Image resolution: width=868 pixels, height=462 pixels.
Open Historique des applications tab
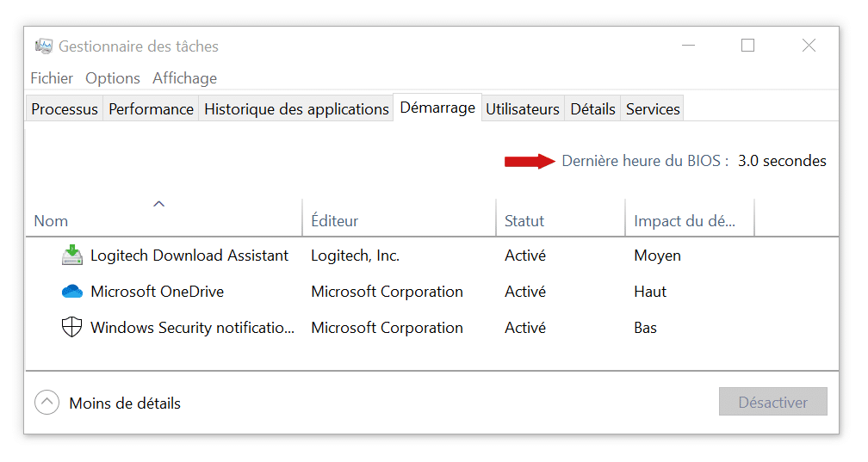click(x=296, y=109)
